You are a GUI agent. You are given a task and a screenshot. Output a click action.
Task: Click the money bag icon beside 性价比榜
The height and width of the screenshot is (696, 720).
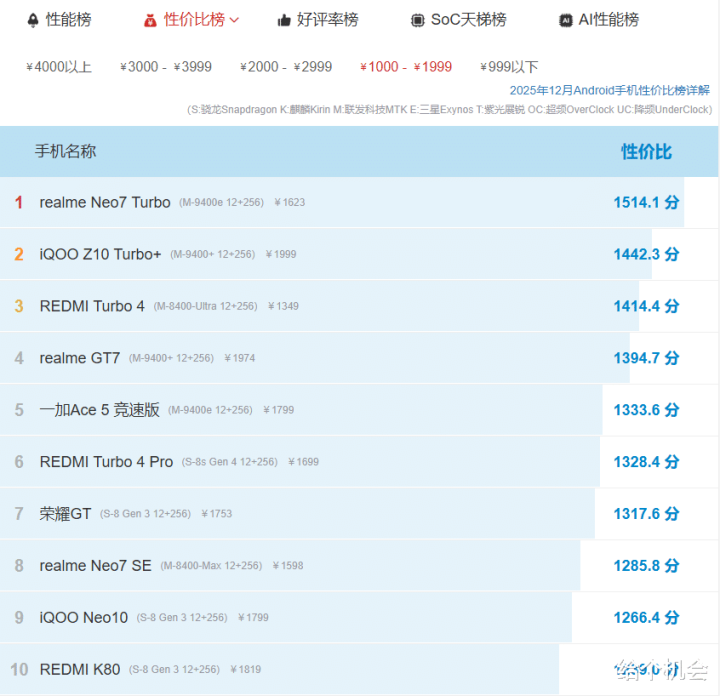150,21
